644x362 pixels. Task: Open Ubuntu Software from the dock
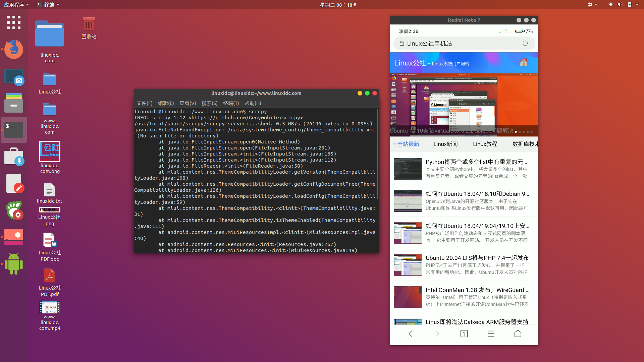(x=14, y=156)
